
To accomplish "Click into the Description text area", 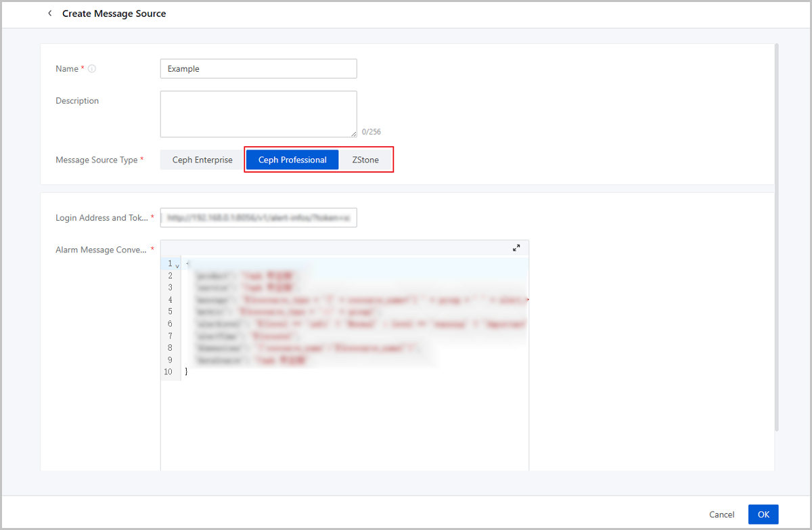I will click(258, 114).
